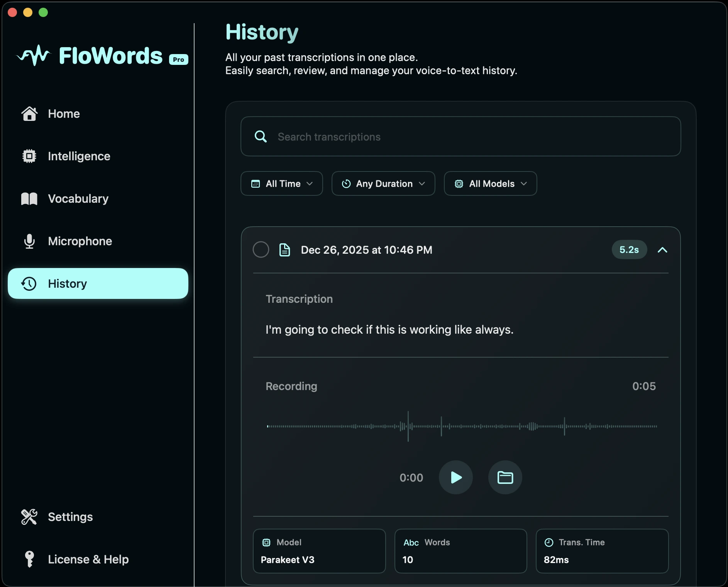
Task: Open the recording file location folder icon
Action: coord(505,477)
